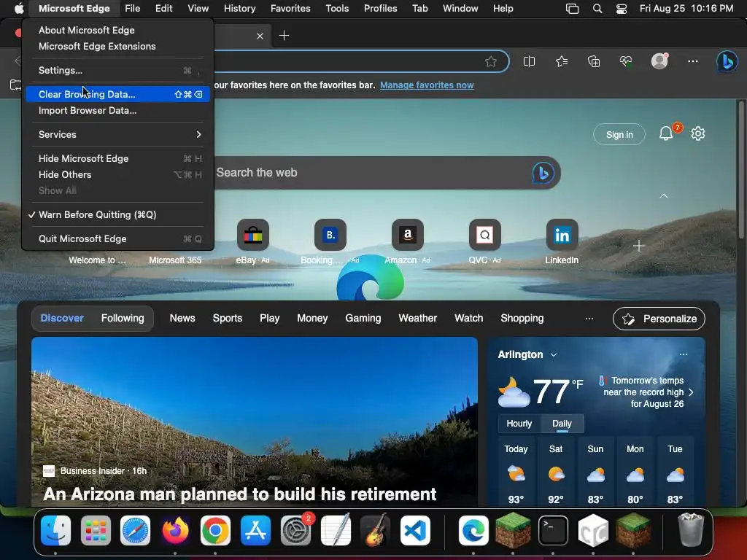Open the Shopping feed category
The height and width of the screenshot is (560, 747).
[x=522, y=318]
